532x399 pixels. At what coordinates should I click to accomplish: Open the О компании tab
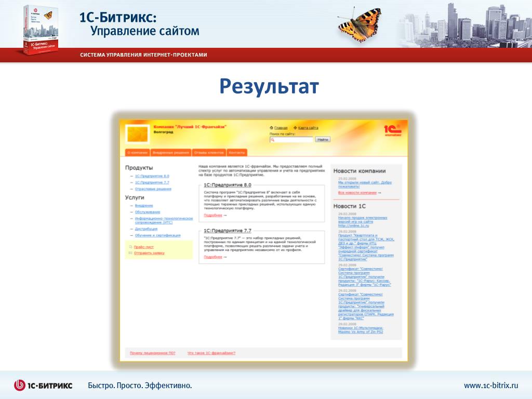[137, 153]
